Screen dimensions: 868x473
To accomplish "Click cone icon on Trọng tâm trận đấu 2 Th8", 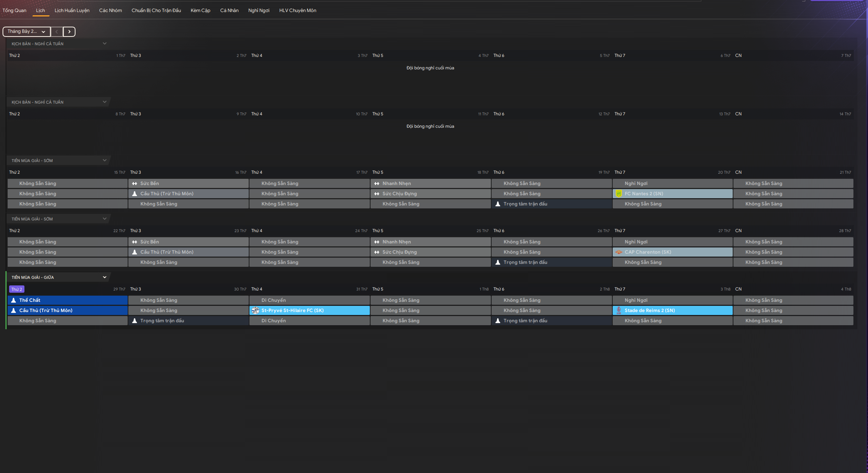I will [498, 321].
